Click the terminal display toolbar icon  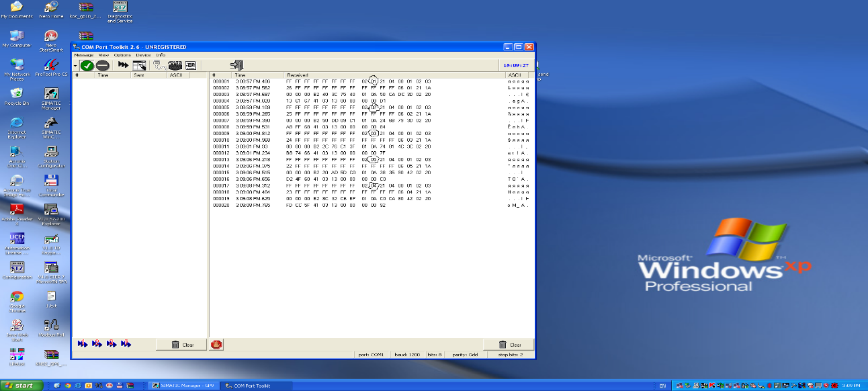point(190,65)
